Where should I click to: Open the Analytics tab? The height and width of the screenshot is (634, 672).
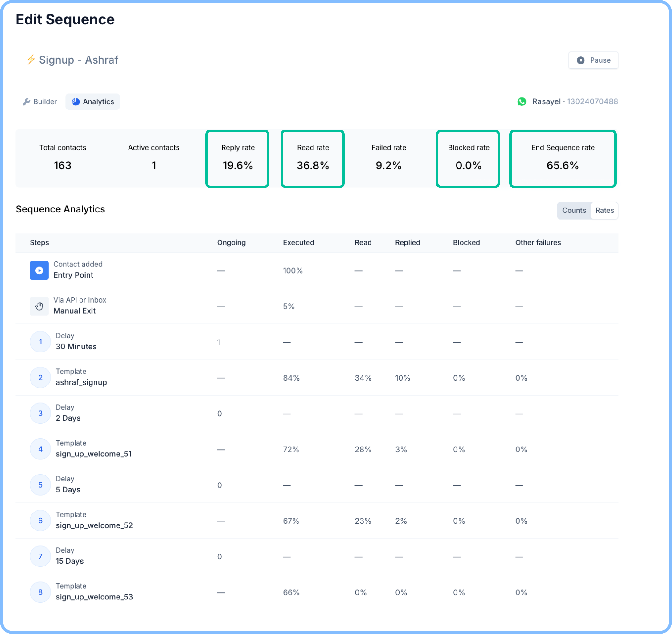tap(92, 101)
